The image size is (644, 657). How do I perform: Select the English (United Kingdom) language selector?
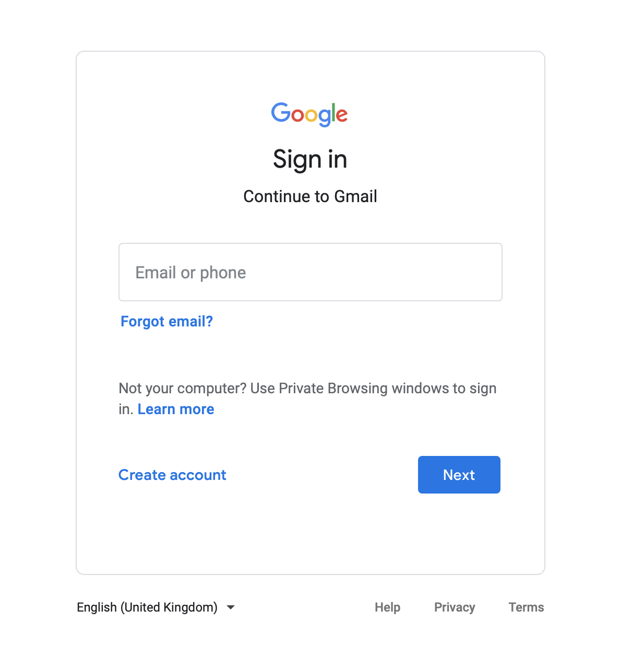[156, 607]
